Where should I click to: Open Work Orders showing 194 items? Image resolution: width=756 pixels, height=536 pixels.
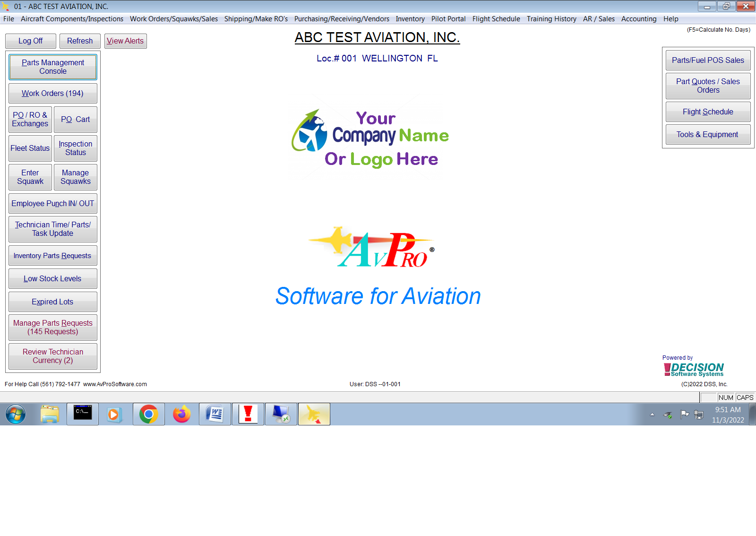[x=52, y=93]
